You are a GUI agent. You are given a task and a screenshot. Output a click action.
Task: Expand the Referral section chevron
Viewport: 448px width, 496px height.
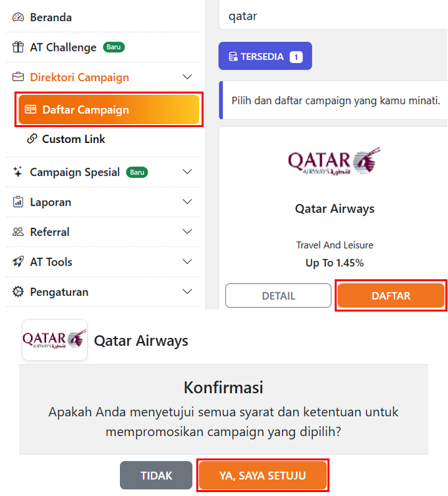pos(187,232)
